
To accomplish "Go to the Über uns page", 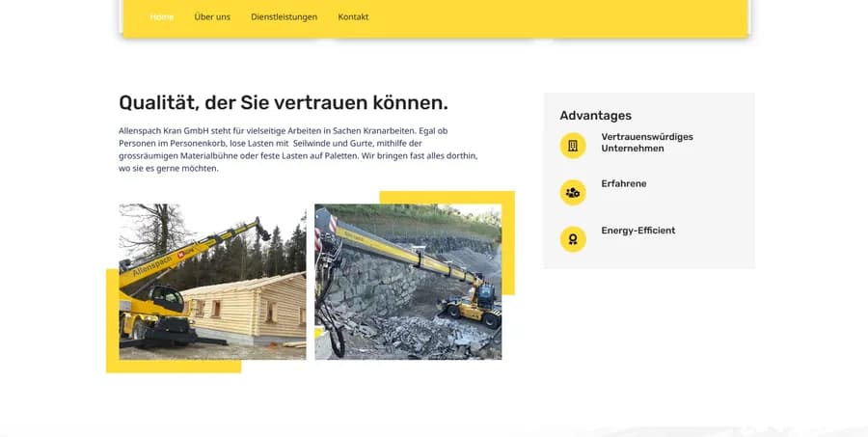I will click(212, 17).
